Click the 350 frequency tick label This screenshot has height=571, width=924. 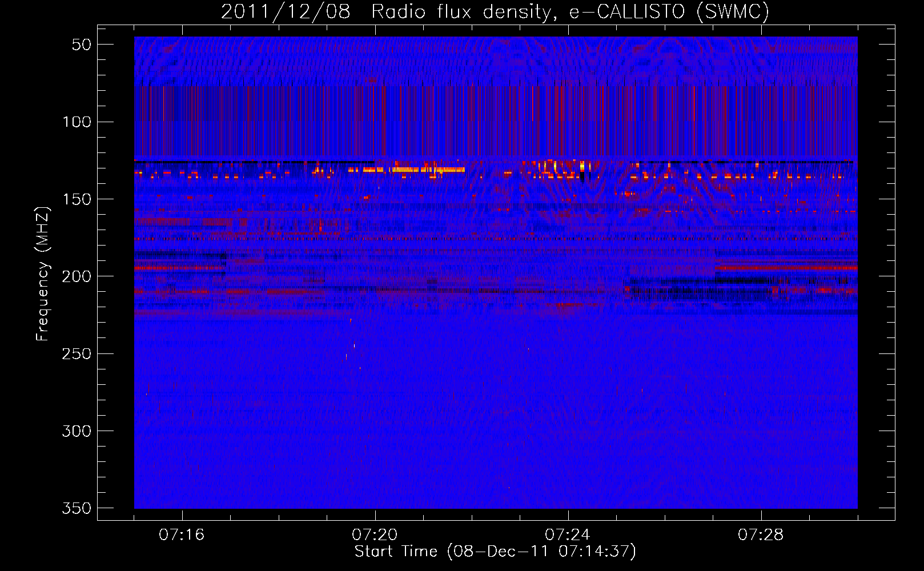77,508
